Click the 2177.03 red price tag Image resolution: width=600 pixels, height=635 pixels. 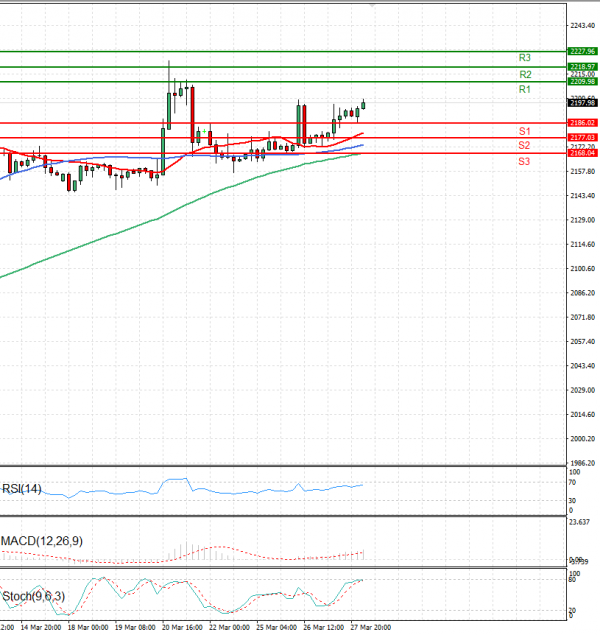[582, 137]
